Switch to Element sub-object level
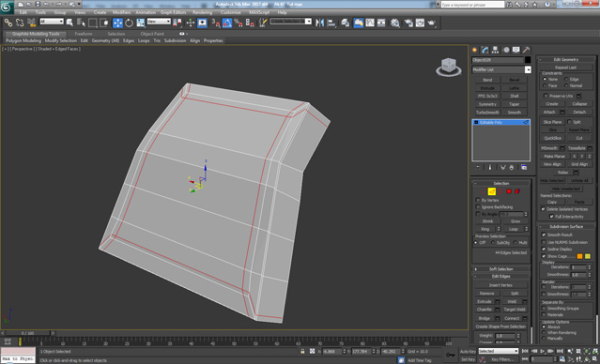This screenshot has width=600, height=364. (517, 191)
